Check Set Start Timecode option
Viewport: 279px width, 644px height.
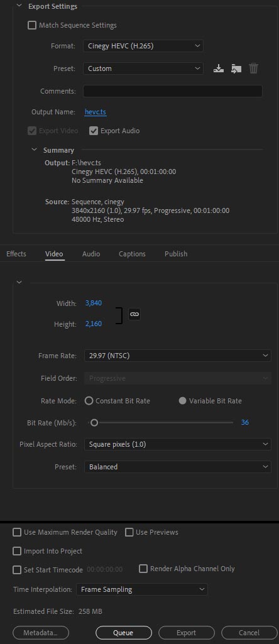[x=17, y=570]
